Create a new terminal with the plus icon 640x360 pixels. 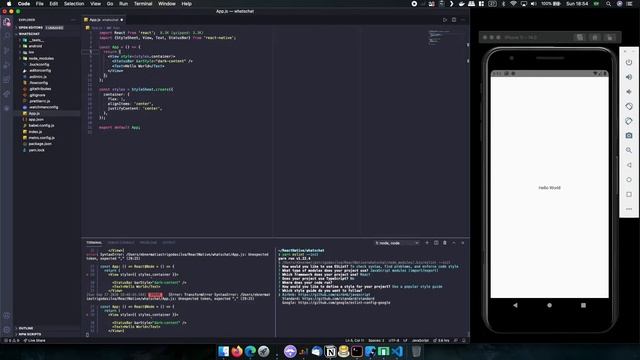(427, 243)
